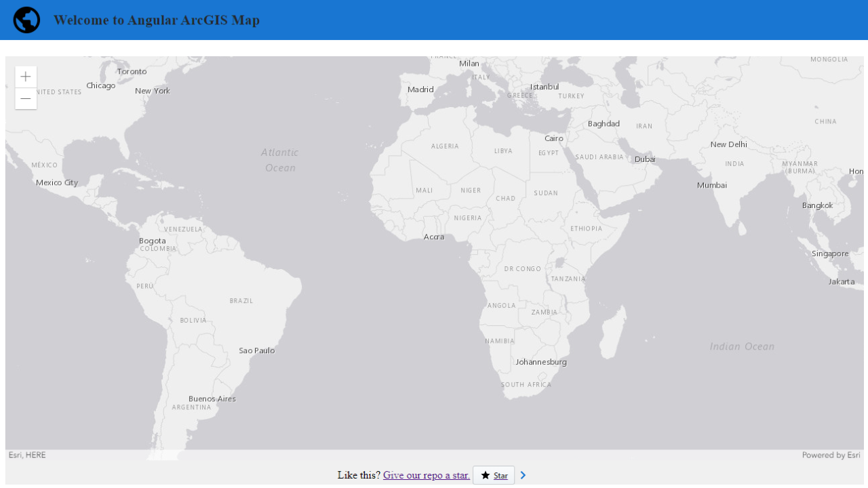Click the 'Powered by Esri' label

pyautogui.click(x=831, y=455)
